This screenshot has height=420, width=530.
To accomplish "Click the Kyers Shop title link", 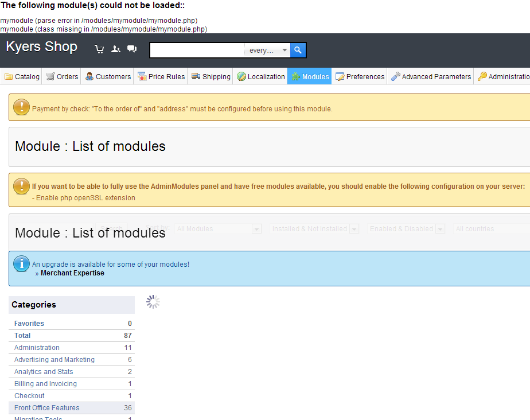I will tap(41, 46).
